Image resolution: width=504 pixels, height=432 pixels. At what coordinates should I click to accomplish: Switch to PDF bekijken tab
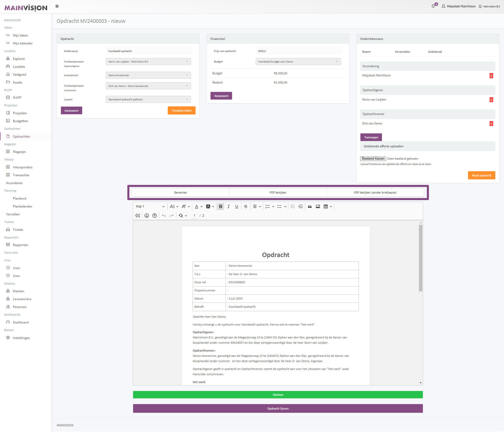coord(278,192)
